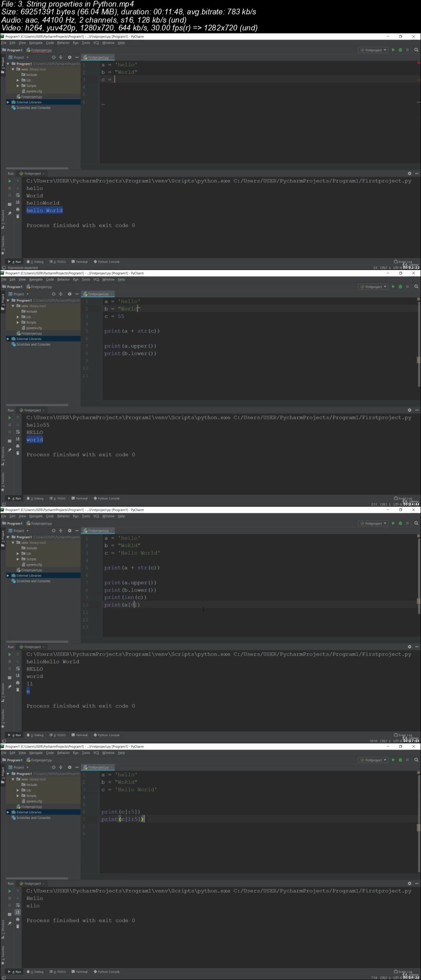421x980 pixels.
Task: Run Firstproject in the frame timestamped 00:02:22
Action: (x=393, y=50)
